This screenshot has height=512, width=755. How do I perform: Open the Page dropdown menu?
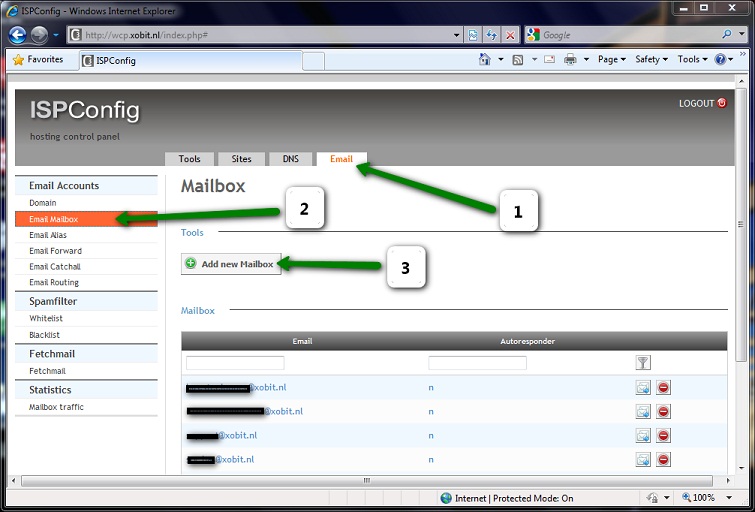611,60
